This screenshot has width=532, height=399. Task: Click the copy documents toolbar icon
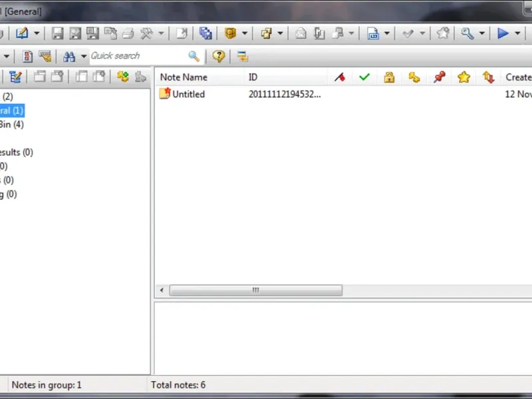(x=110, y=33)
